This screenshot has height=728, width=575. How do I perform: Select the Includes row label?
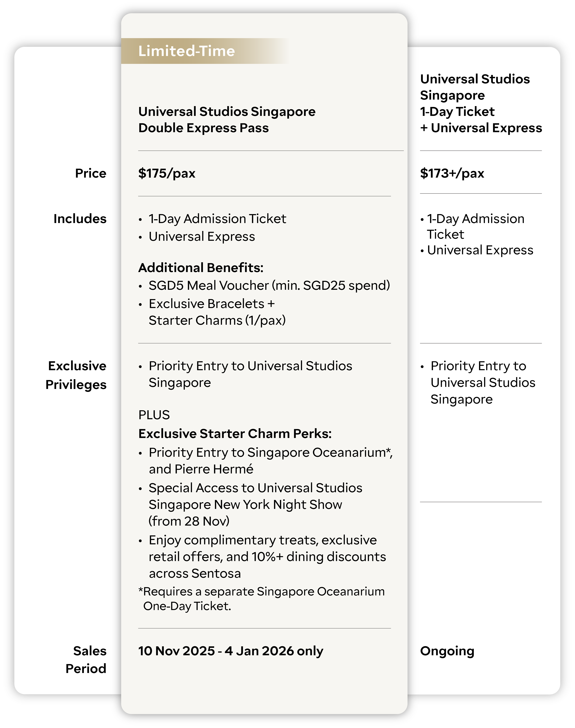click(80, 219)
